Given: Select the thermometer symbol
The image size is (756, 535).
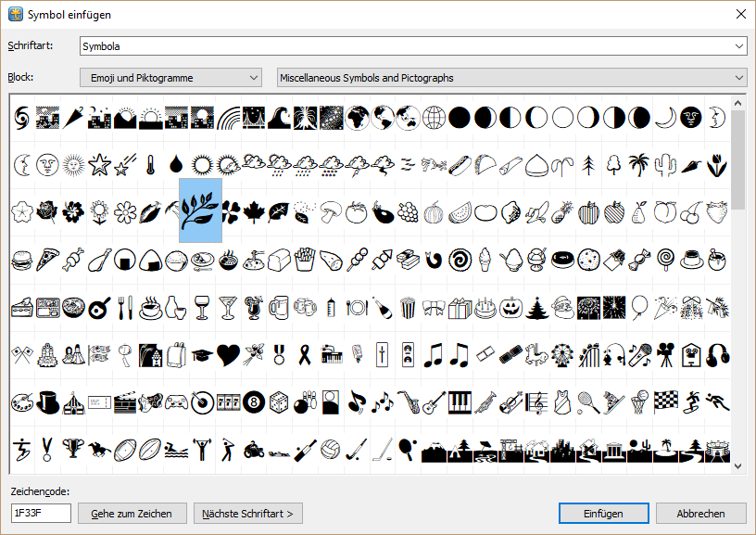Looking at the screenshot, I should tap(149, 166).
